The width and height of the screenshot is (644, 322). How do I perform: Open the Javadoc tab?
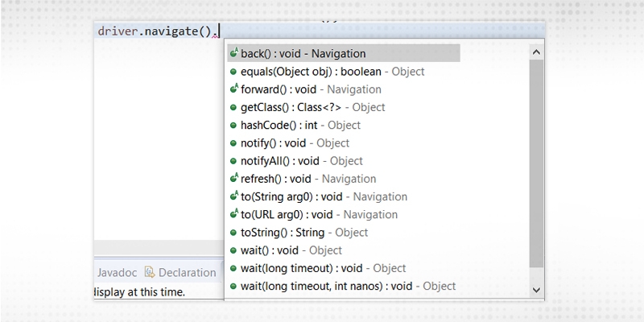coord(115,272)
